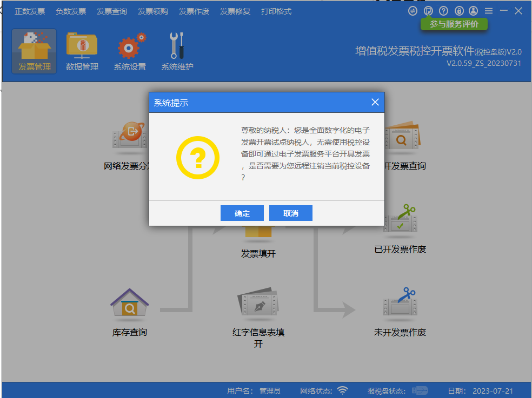Click the 管理员 user name text

click(270, 391)
